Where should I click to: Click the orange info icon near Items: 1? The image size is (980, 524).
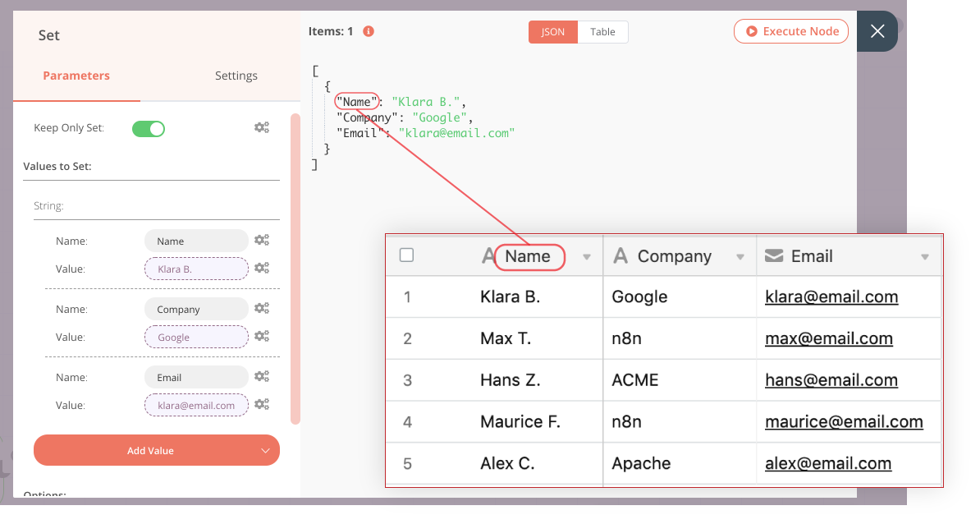click(x=369, y=31)
